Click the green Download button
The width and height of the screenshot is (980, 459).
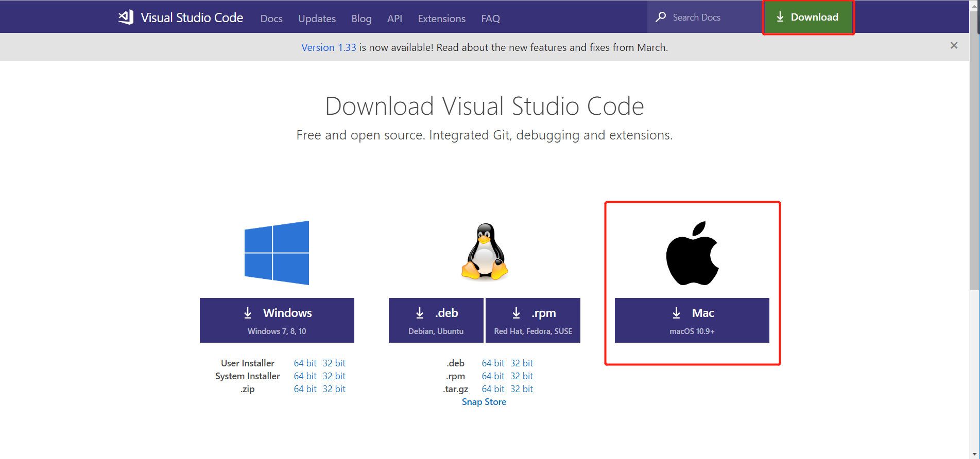tap(808, 17)
